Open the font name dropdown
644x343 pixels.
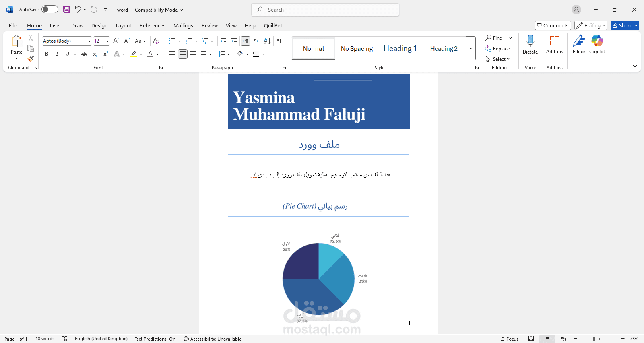click(x=89, y=41)
